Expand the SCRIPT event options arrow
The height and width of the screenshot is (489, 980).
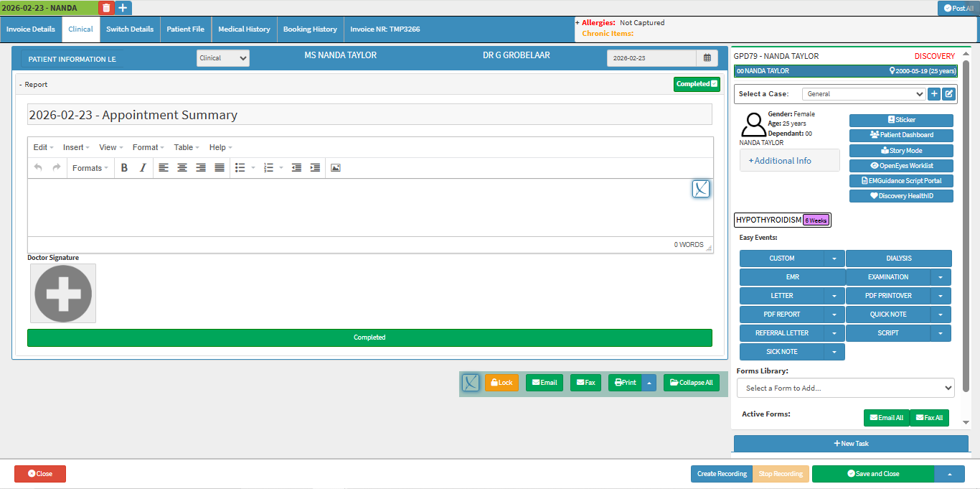click(941, 333)
